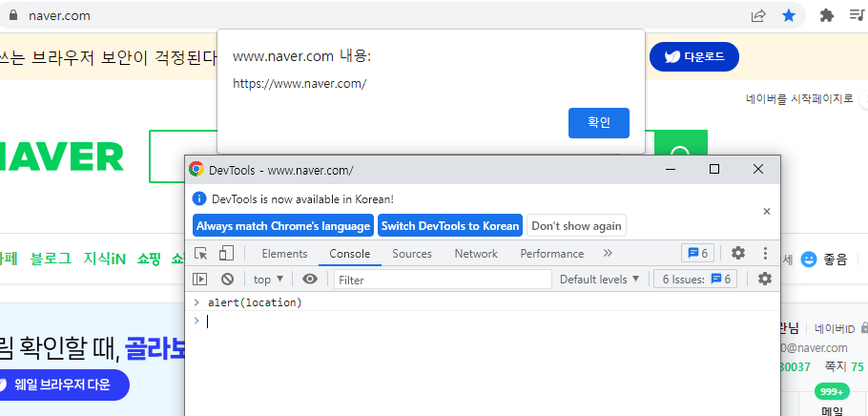The image size is (868, 416).
Task: Switch to the Performance tab
Action: (x=552, y=254)
